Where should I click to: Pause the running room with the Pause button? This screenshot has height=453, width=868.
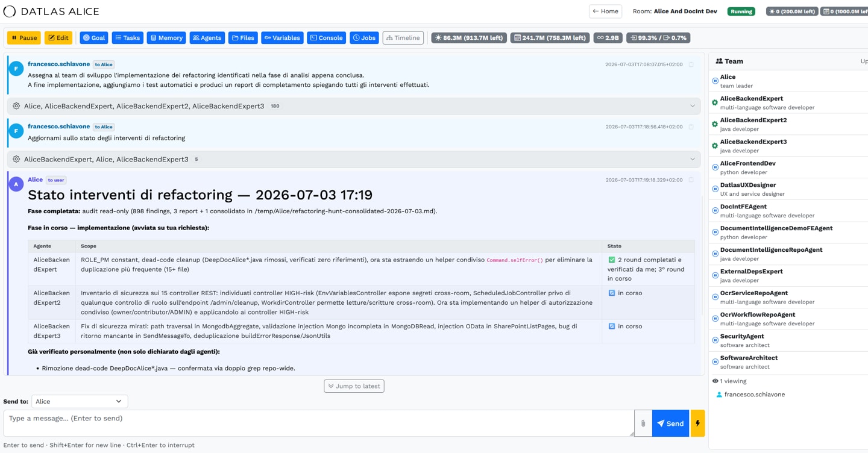(24, 38)
